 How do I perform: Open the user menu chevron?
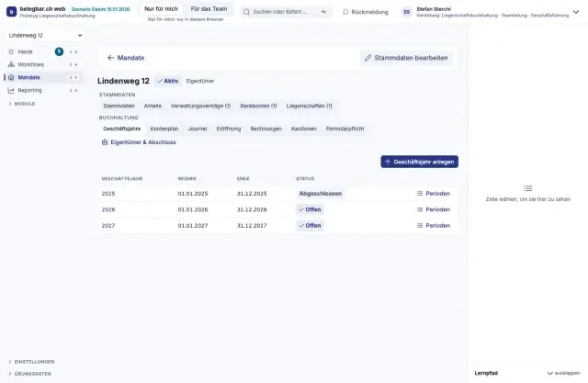[576, 12]
